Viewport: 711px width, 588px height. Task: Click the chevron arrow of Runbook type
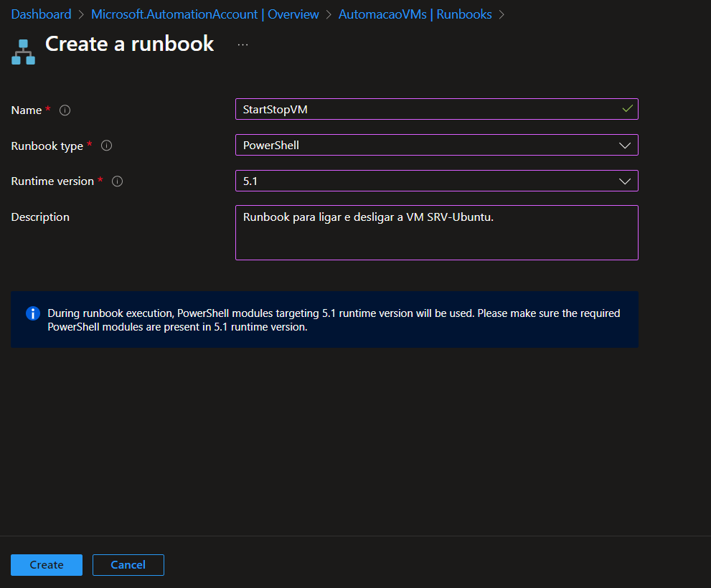click(624, 145)
